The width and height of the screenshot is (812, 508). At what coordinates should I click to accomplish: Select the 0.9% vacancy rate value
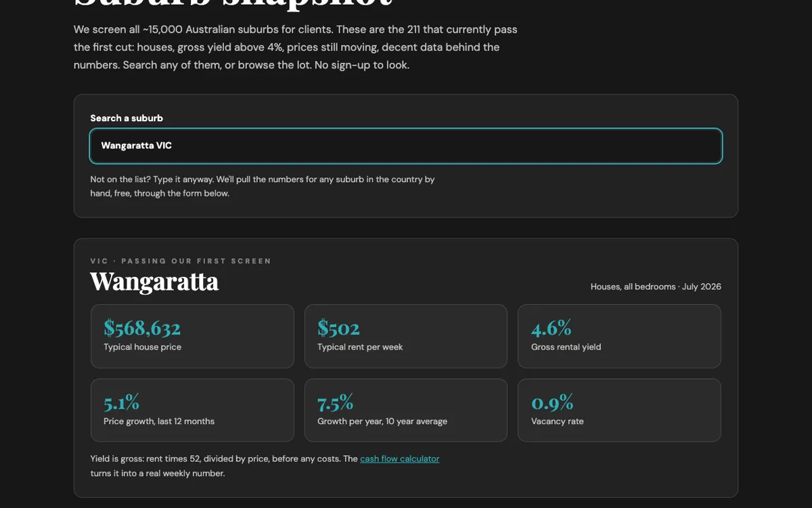[552, 402]
